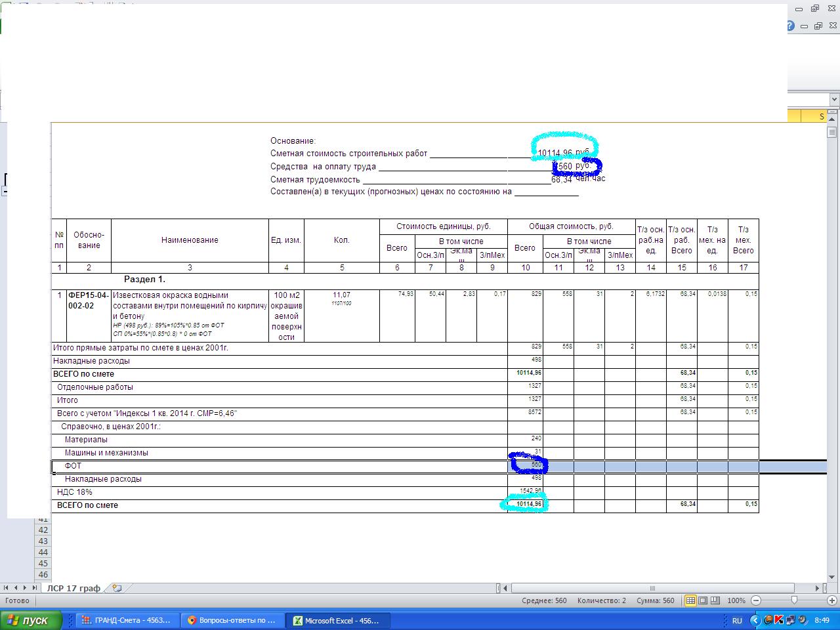The width and height of the screenshot is (840, 630).
Task: Click the zoom slider handle
Action: [x=794, y=600]
